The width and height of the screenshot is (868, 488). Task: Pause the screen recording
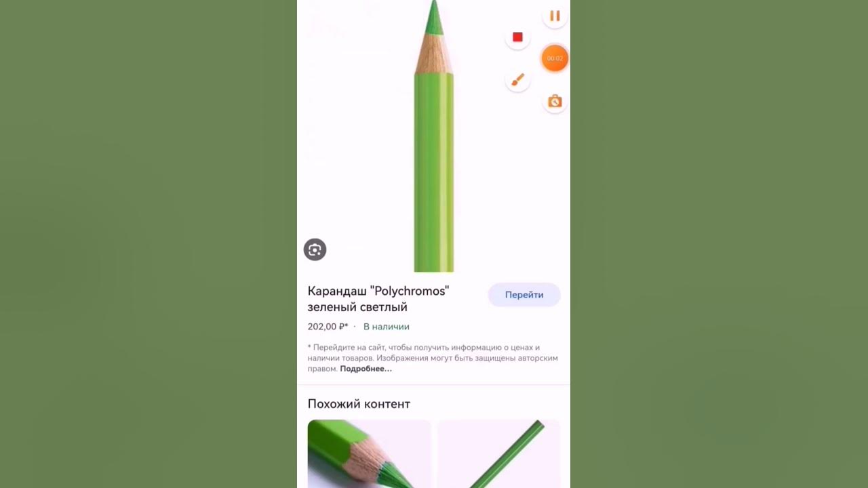click(555, 16)
